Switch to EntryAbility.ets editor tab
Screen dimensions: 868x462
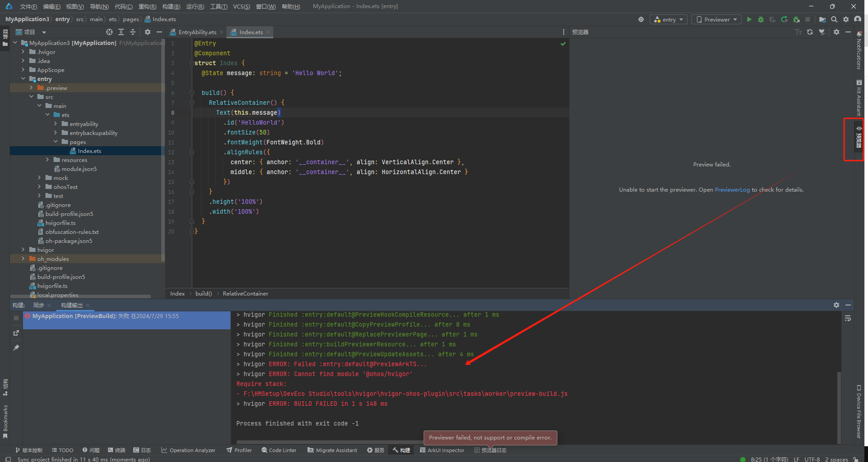(x=197, y=32)
